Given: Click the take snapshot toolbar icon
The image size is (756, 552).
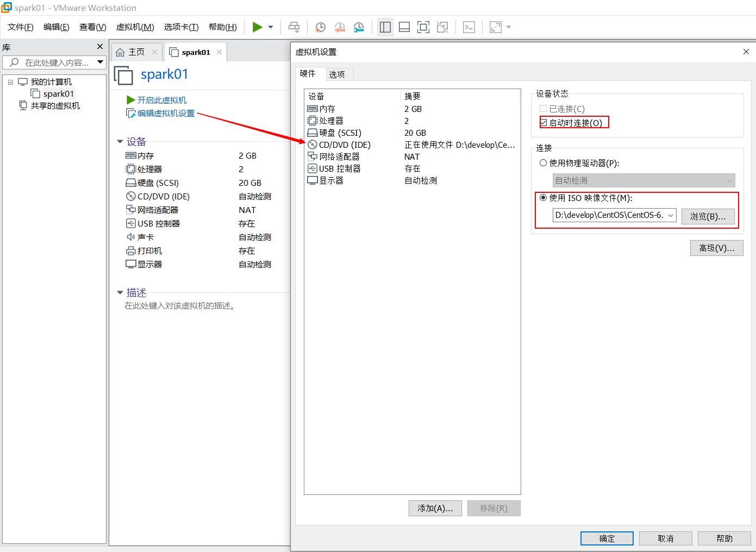Looking at the screenshot, I should 321,27.
